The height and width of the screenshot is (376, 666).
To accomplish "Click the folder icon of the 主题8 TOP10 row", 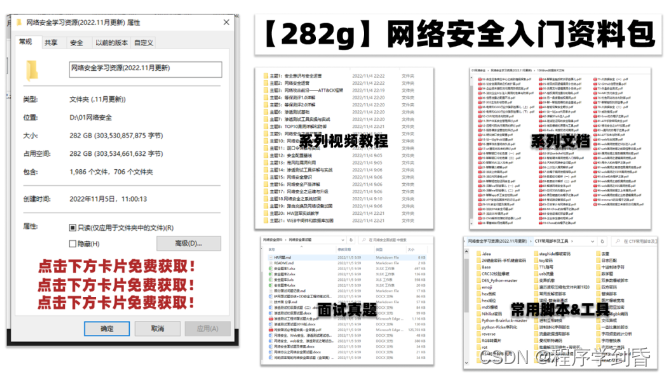I will click(266, 127).
